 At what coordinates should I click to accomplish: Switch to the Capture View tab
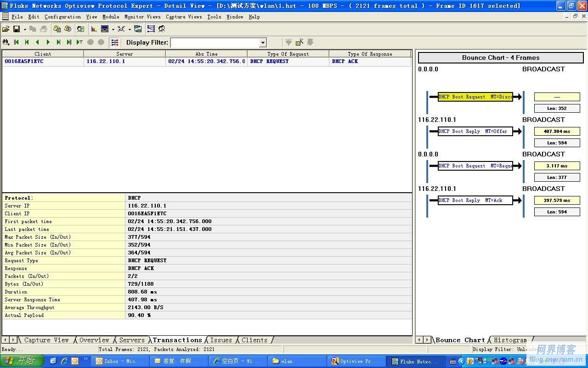pos(46,340)
